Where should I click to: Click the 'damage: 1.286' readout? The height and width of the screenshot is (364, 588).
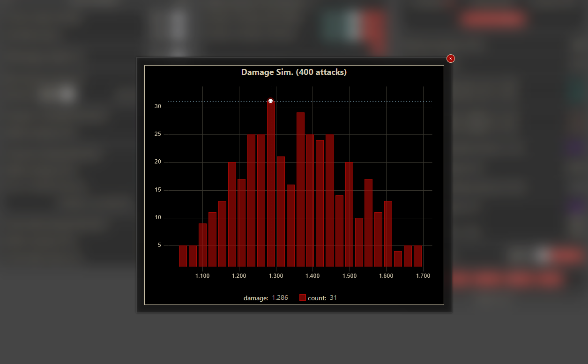click(x=266, y=298)
